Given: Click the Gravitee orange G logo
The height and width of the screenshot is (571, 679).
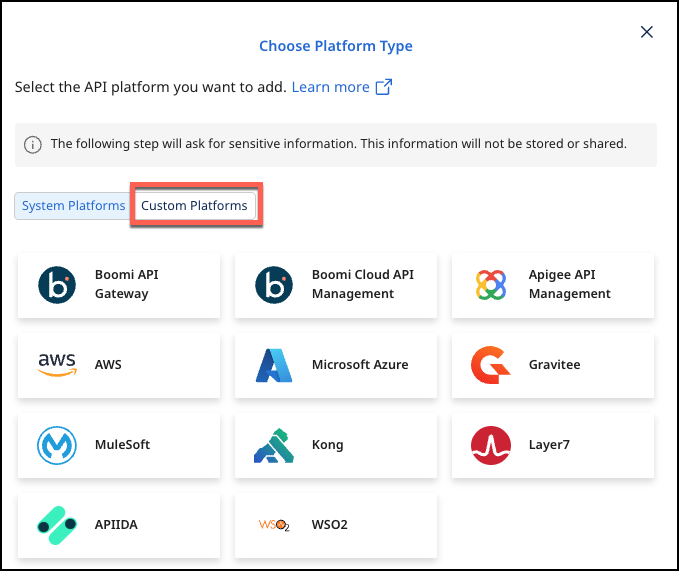Looking at the screenshot, I should click(491, 365).
